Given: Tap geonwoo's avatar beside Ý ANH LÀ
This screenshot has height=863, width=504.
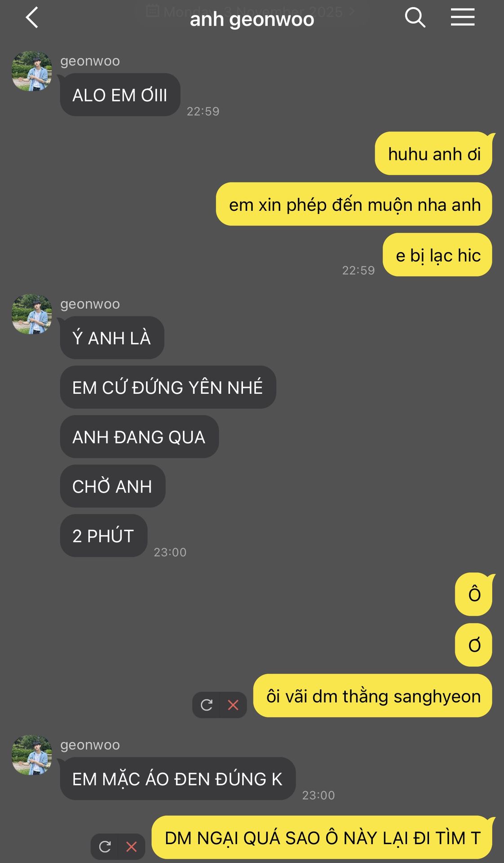Looking at the screenshot, I should click(x=31, y=314).
